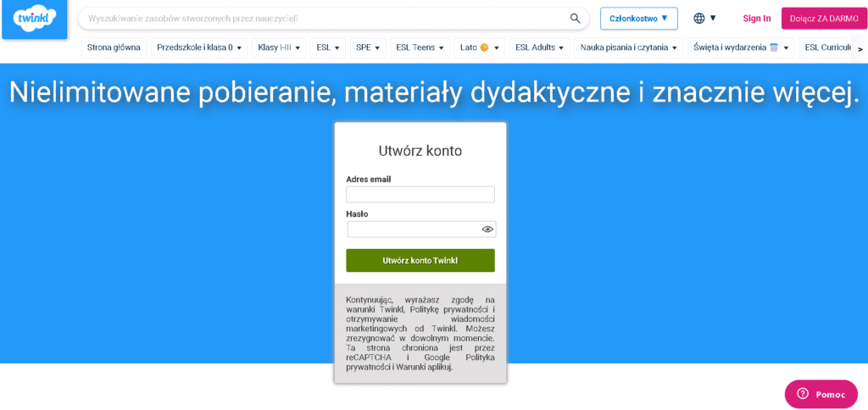
Task: Toggle password visibility eye icon
Action: 487,229
